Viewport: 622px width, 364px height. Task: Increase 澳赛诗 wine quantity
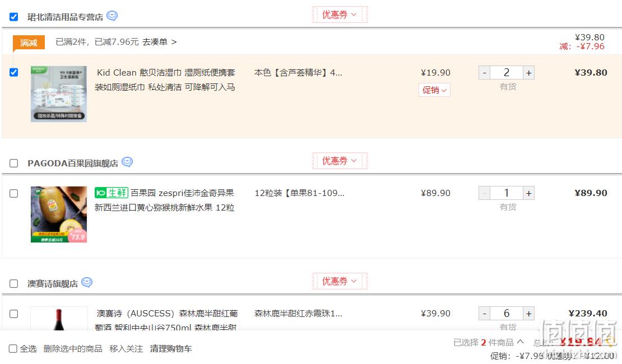point(528,314)
